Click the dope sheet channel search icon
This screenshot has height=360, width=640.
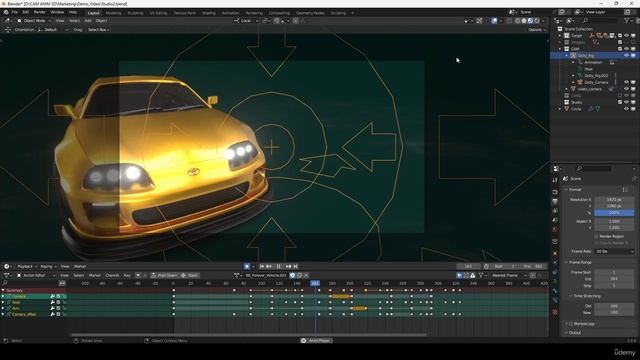(x=5, y=283)
